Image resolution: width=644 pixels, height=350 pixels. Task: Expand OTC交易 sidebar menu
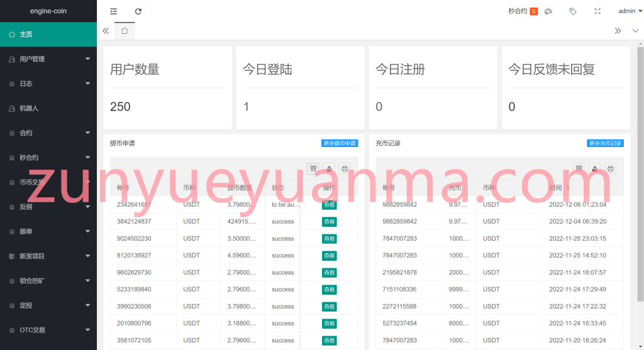(48, 330)
